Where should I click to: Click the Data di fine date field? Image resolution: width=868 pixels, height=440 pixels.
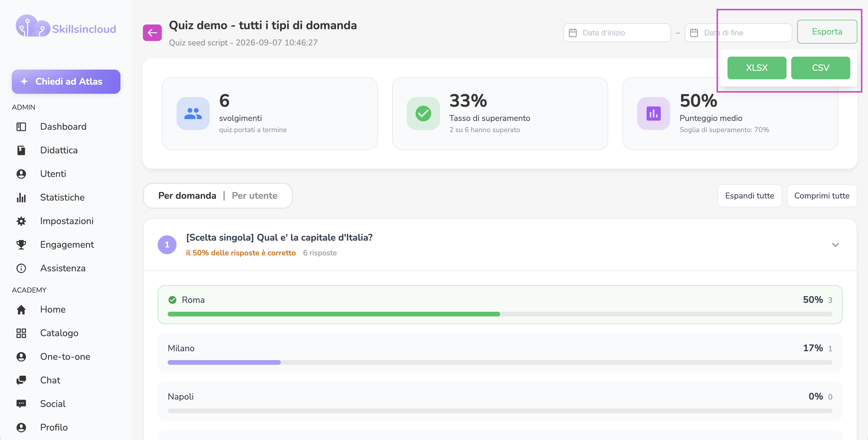738,33
